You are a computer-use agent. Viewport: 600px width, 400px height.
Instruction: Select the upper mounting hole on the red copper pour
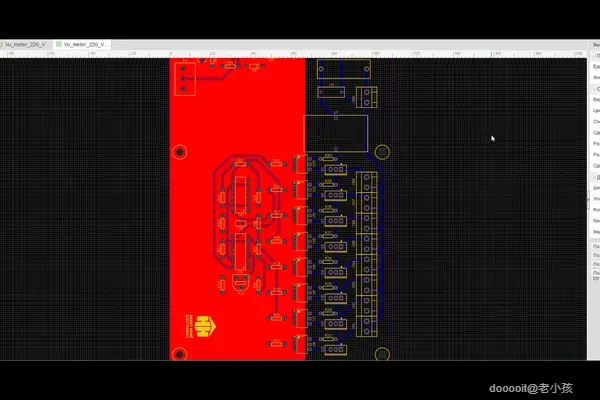(179, 152)
